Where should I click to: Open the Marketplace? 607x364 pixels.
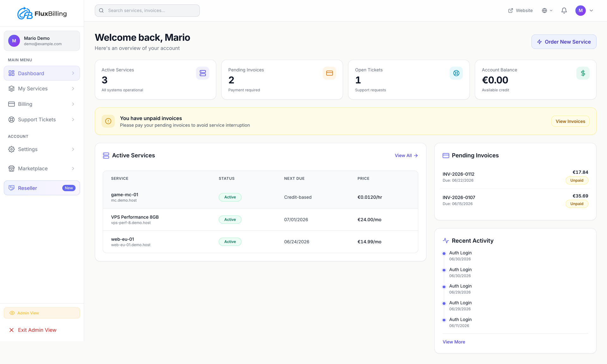pos(42,168)
